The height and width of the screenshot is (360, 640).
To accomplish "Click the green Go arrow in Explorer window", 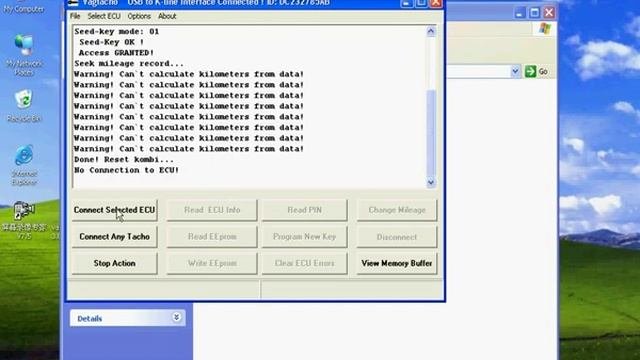I will 530,71.
